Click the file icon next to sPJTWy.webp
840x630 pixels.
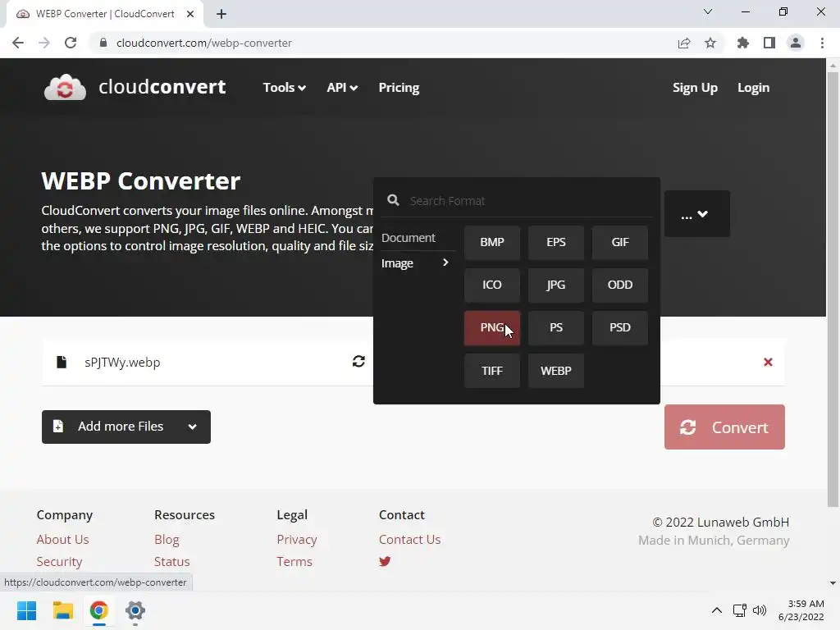coord(62,362)
